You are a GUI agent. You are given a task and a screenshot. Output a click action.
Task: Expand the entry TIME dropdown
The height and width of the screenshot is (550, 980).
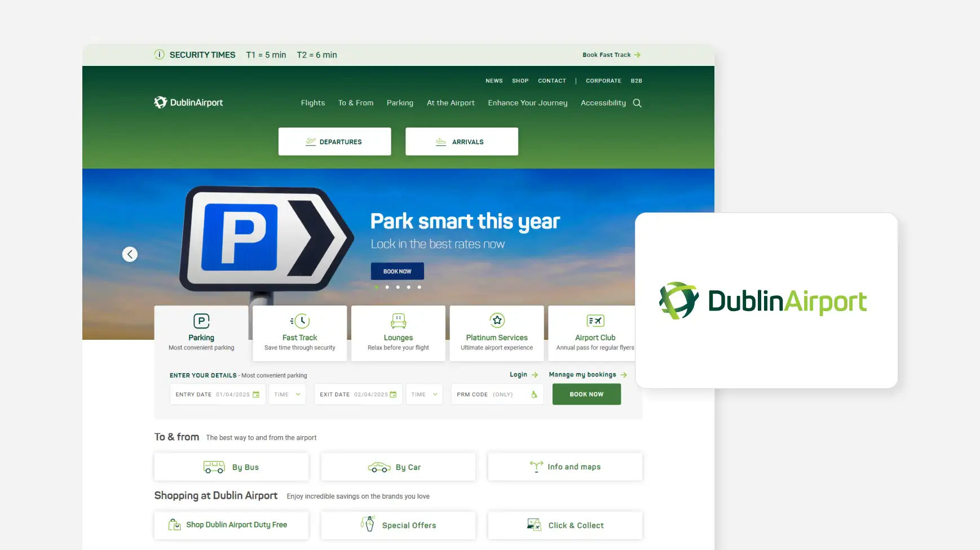[288, 394]
